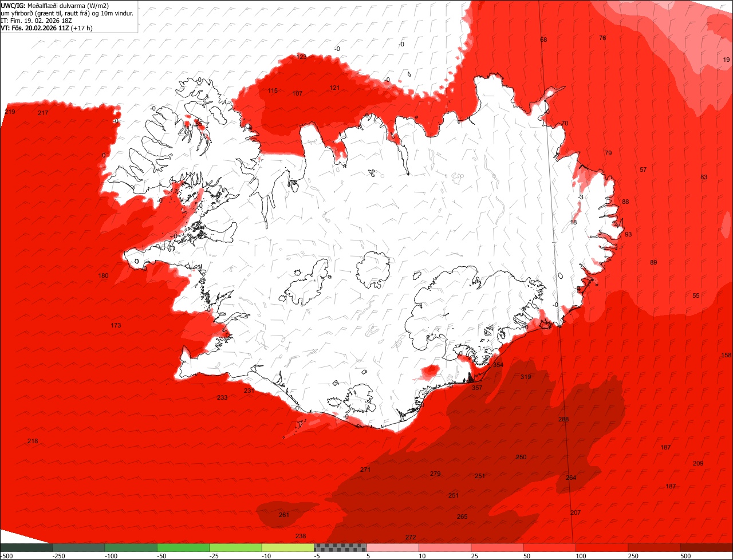Click the value 89 east of Iceland
Image resolution: width=733 pixels, height=560 pixels.
653,263
